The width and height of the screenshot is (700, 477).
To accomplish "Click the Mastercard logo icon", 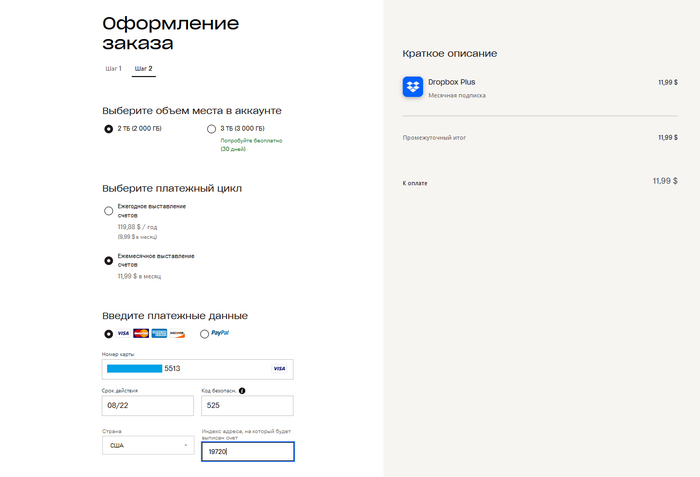I will pyautogui.click(x=141, y=333).
